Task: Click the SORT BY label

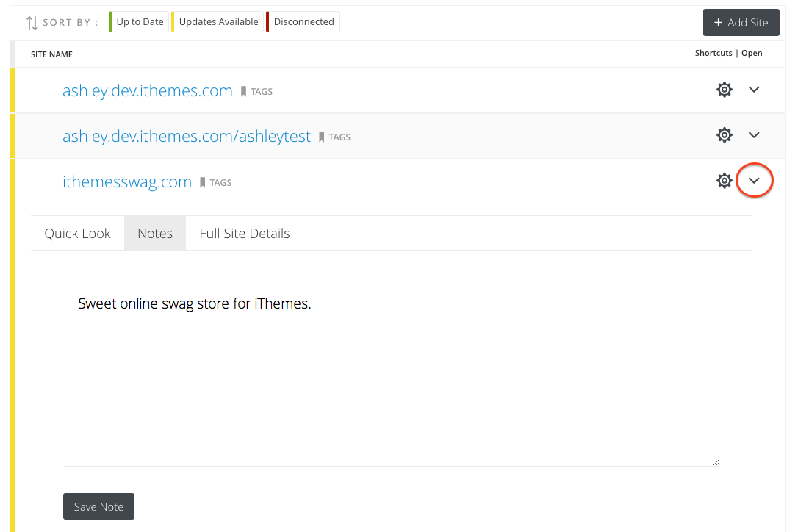Action: 71,22
